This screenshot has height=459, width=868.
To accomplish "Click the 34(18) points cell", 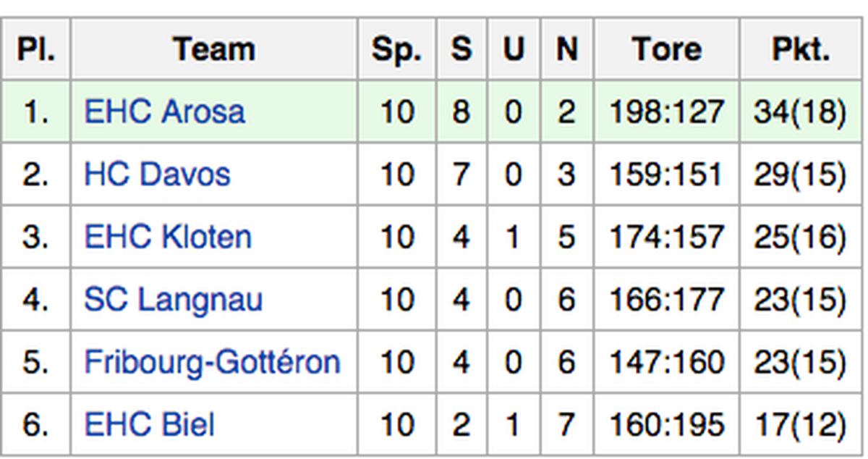I will 801,111.
